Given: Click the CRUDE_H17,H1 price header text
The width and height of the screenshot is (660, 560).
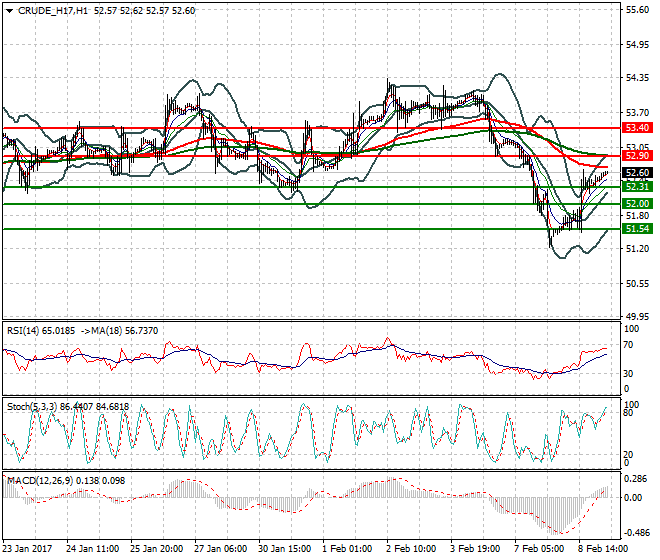Looking at the screenshot, I should [106, 11].
